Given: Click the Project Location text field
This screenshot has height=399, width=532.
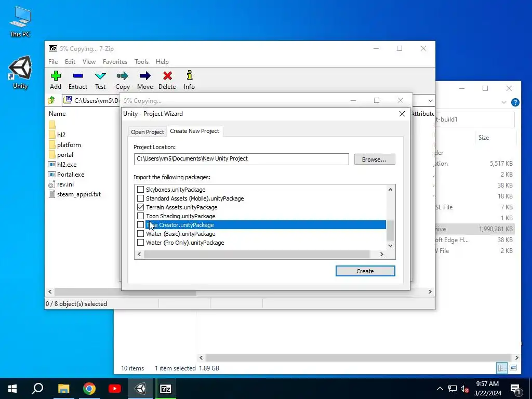Looking at the screenshot, I should pyautogui.click(x=241, y=159).
